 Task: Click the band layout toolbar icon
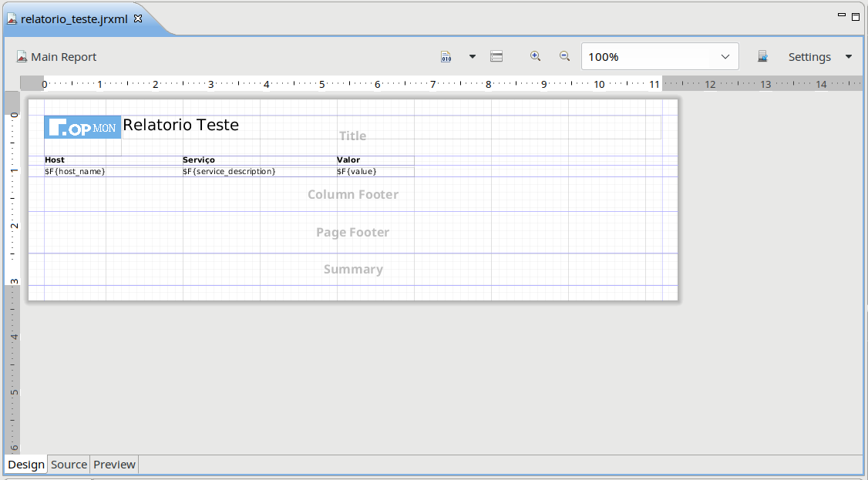point(496,57)
